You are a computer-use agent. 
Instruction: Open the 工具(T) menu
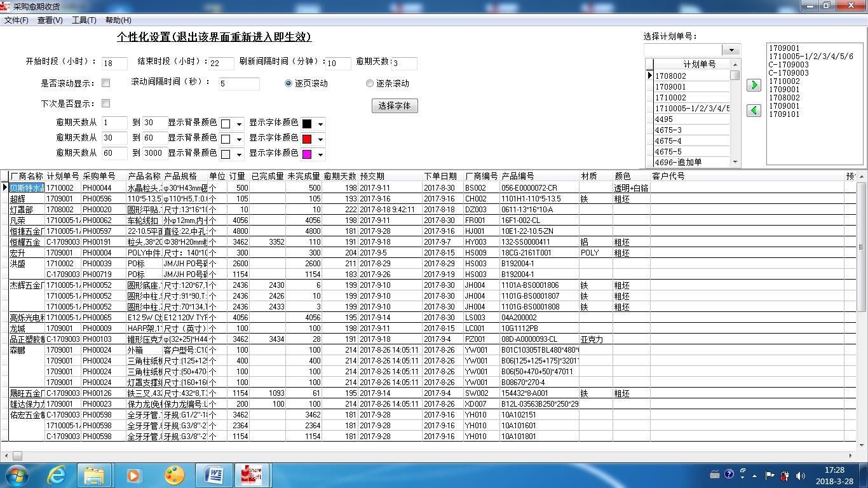[84, 20]
